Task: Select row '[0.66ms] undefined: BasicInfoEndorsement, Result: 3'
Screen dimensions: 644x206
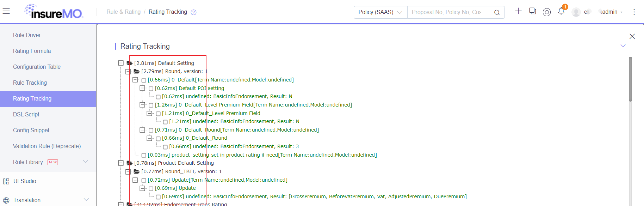Action: [234, 146]
